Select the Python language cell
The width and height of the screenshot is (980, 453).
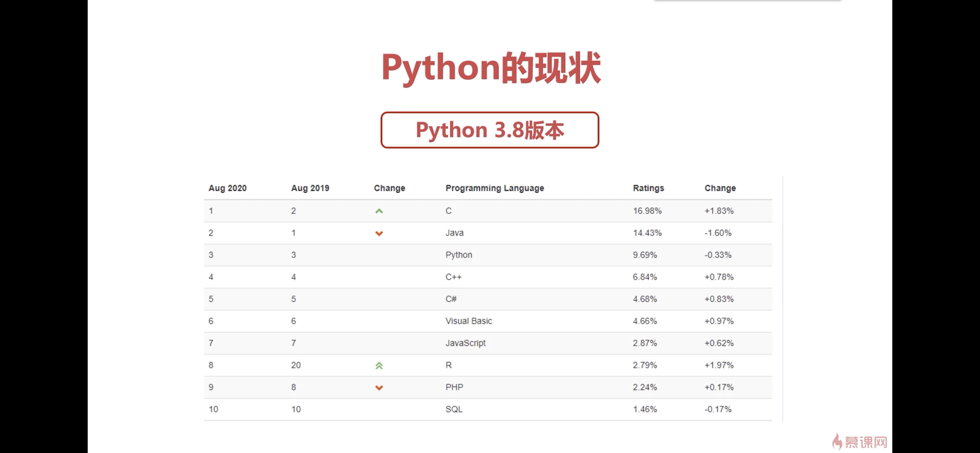click(459, 255)
